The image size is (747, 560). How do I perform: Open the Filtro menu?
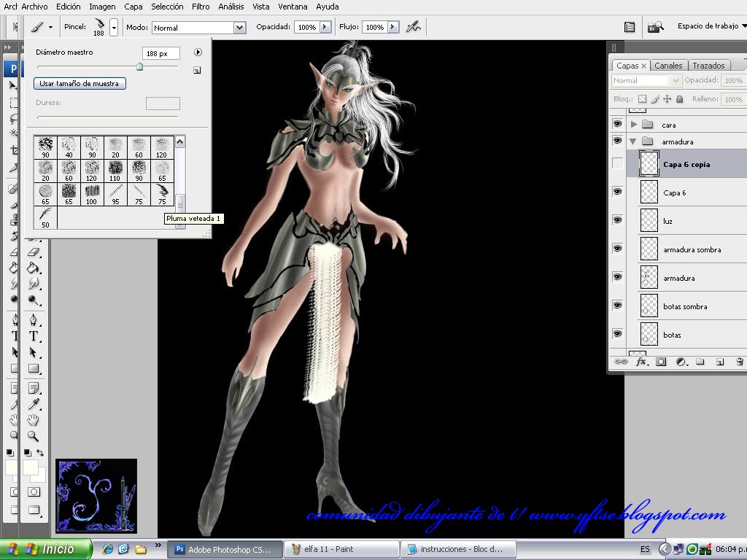tap(201, 7)
